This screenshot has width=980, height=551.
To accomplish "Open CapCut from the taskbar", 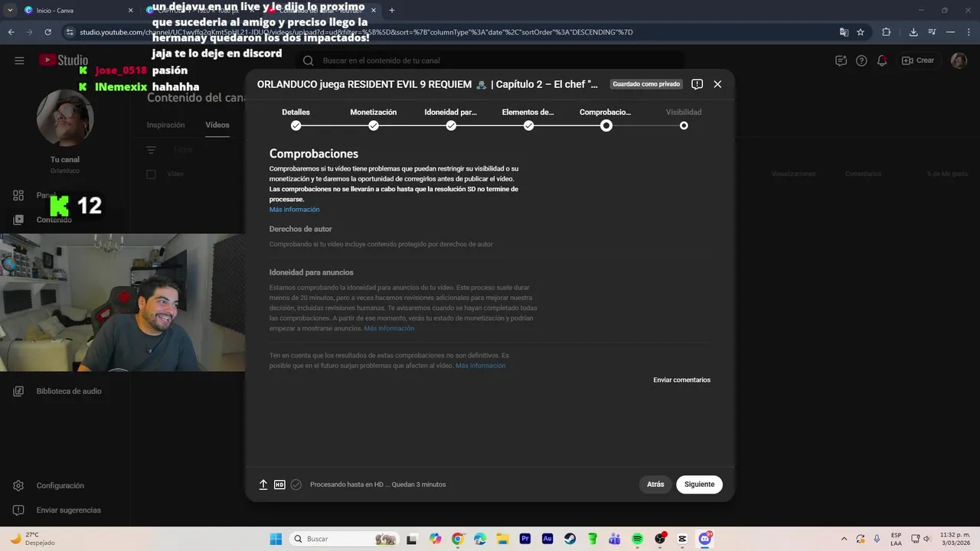I will 682,539.
